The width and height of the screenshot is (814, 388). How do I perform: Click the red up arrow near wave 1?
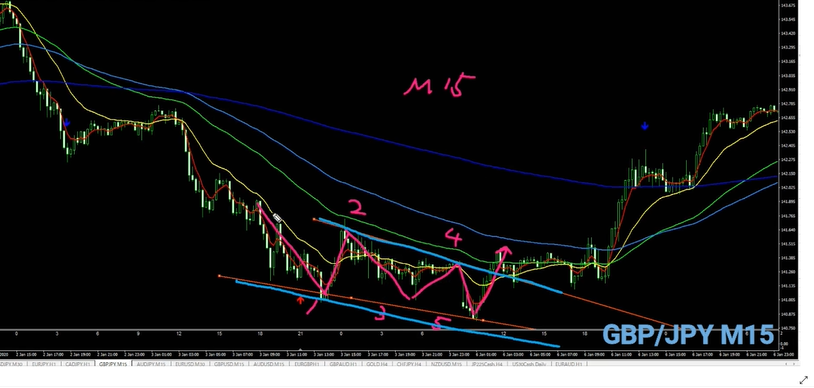tap(300, 300)
